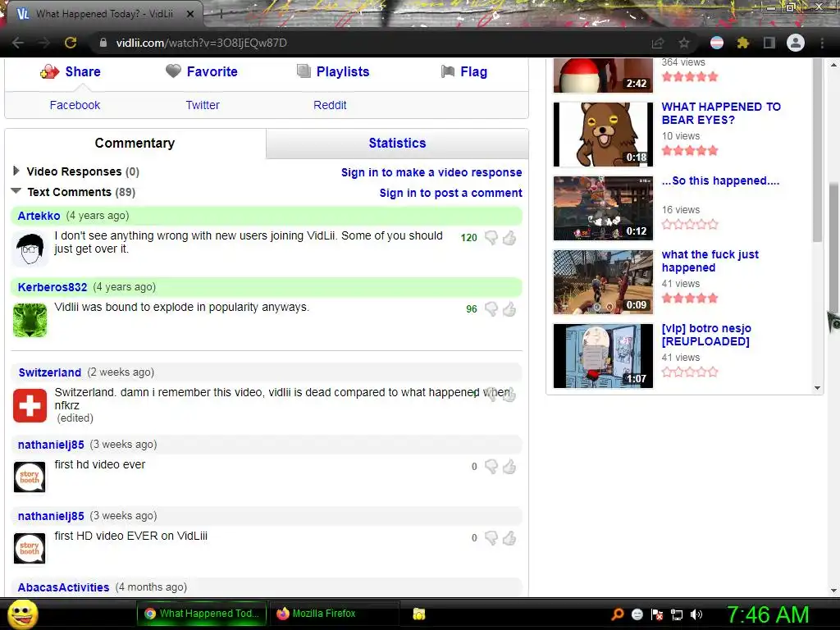Select the What Happened Today browser tab
The height and width of the screenshot is (630, 840).
coord(104,14)
